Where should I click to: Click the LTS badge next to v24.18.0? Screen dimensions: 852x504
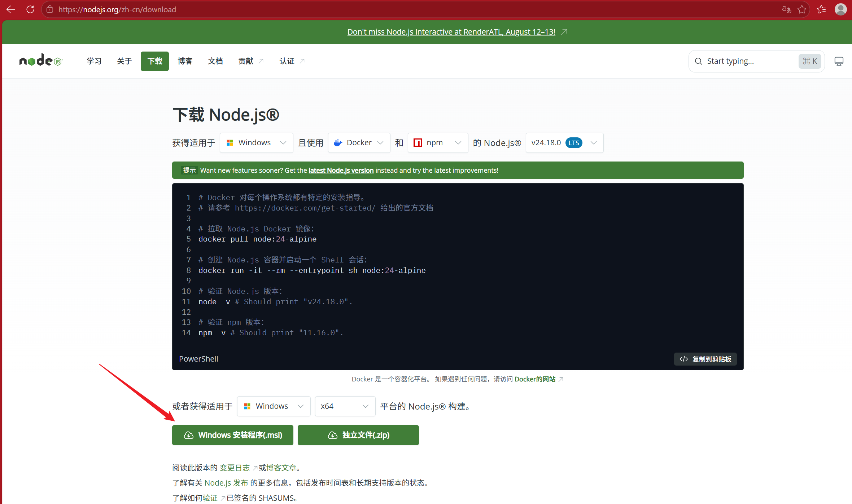coord(574,143)
